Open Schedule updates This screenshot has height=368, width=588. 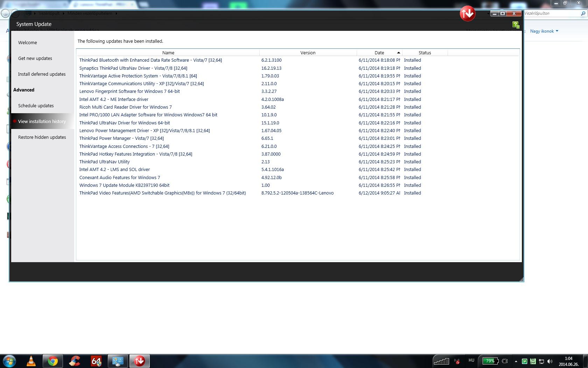[x=36, y=105]
